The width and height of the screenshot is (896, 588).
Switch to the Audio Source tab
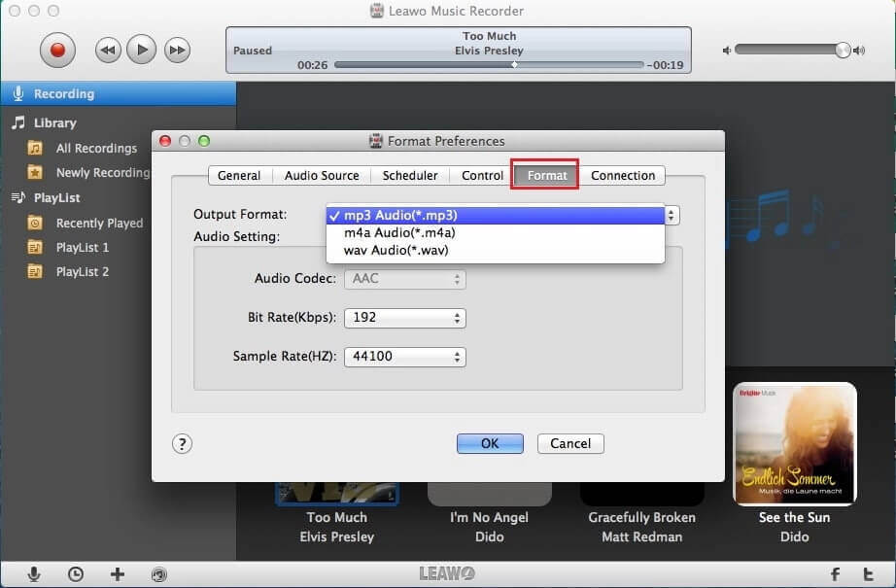pos(322,176)
